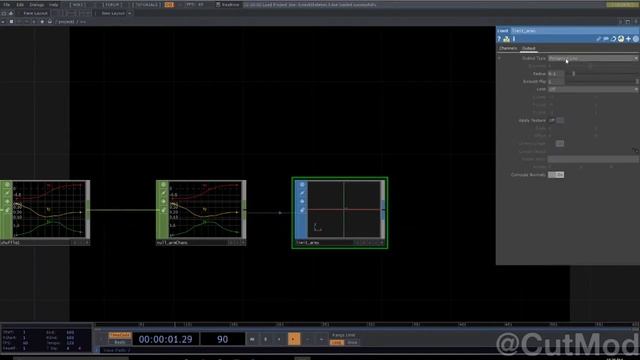Open the File menu

(x=7, y=4)
